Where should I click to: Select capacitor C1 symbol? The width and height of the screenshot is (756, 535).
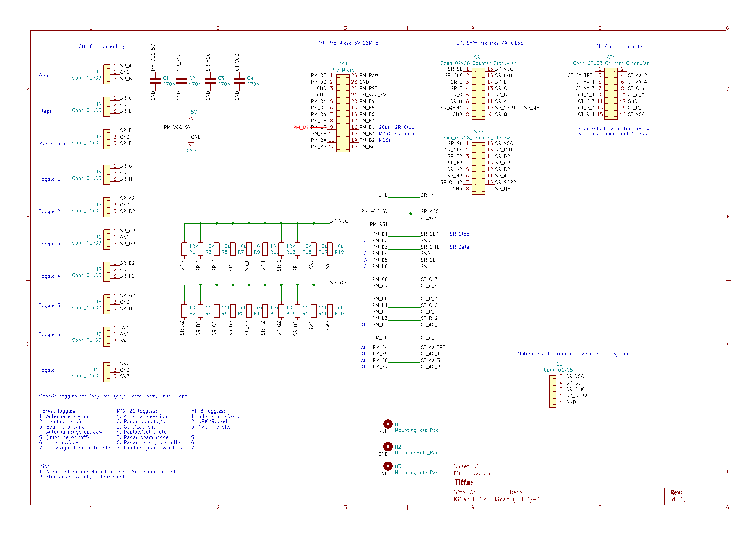coord(156,81)
